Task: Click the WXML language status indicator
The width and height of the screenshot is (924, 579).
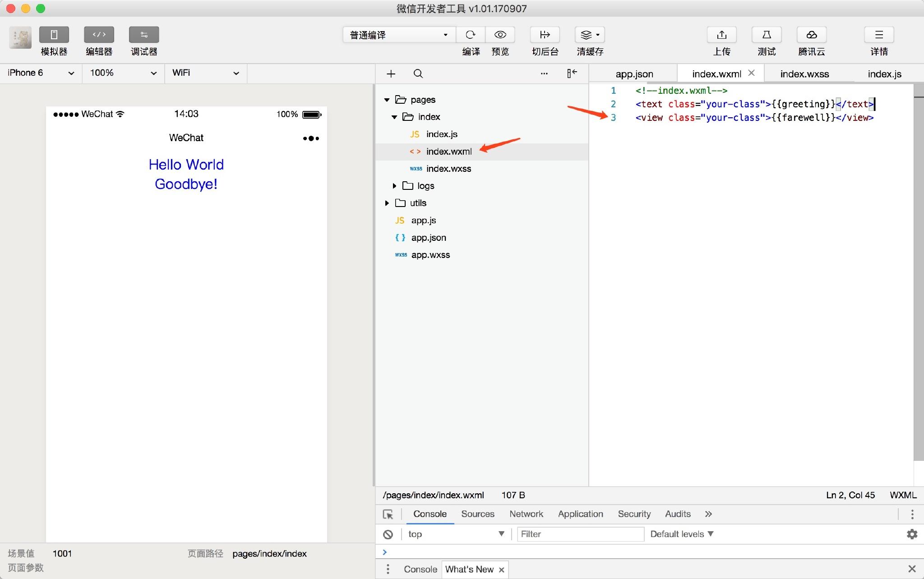Action: [x=903, y=495]
